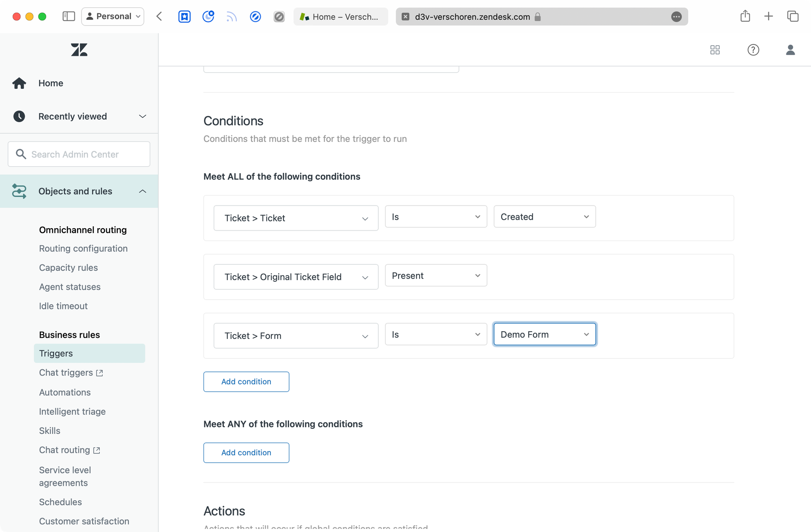Open tab overview icon in Safari

(792, 16)
